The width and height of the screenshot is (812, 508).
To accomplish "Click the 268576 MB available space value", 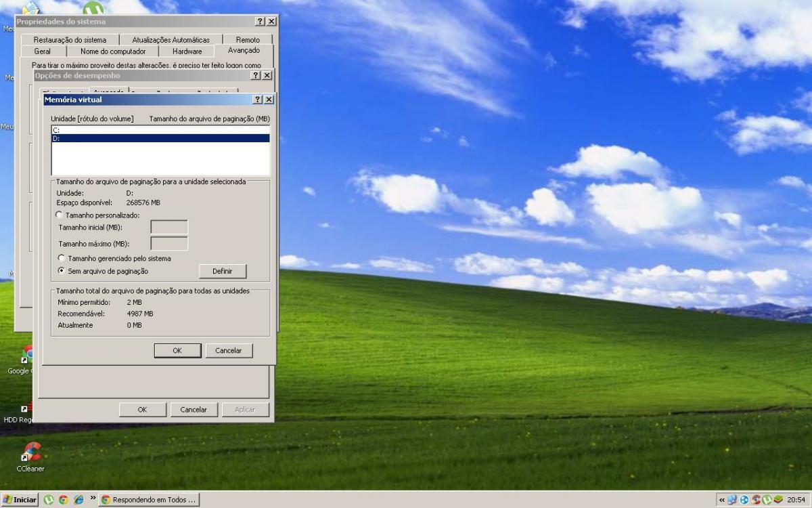I will tap(143, 203).
